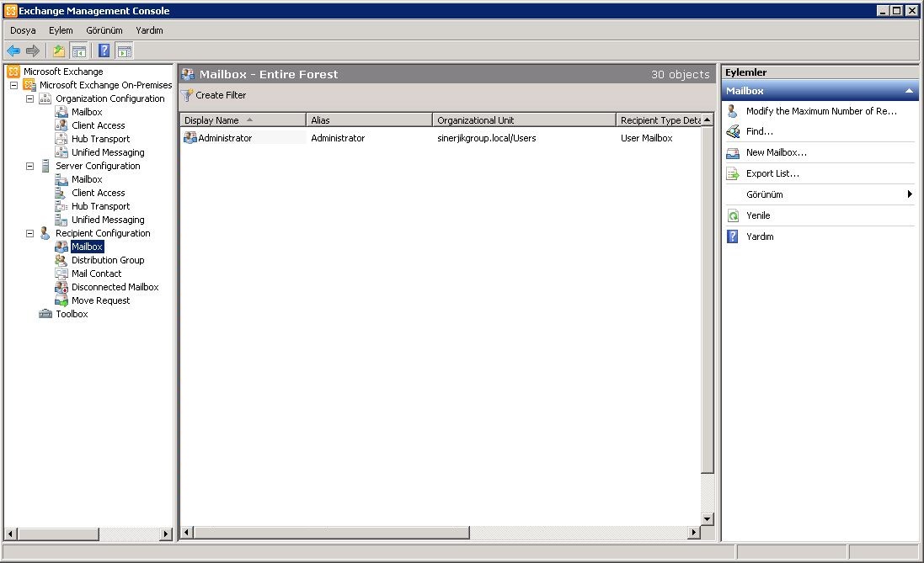The image size is (924, 563).
Task: Click the Toolbox briefcase icon
Action: (45, 314)
